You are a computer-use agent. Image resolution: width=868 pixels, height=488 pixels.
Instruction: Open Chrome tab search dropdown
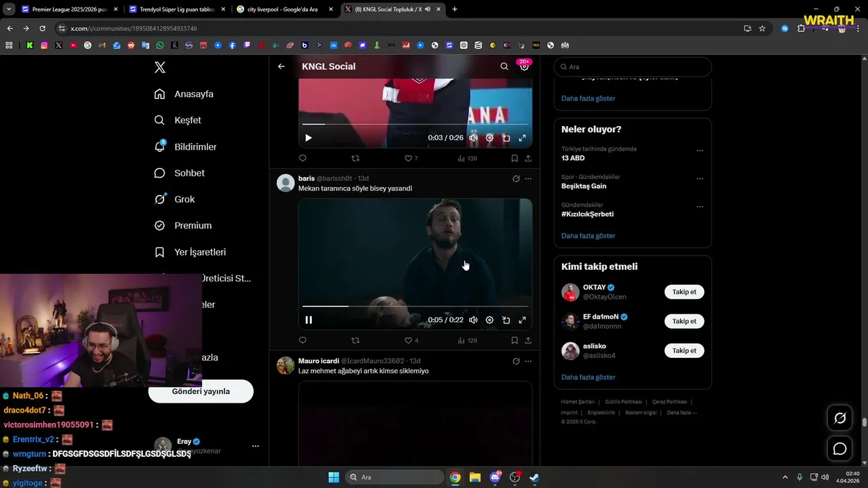click(9, 9)
